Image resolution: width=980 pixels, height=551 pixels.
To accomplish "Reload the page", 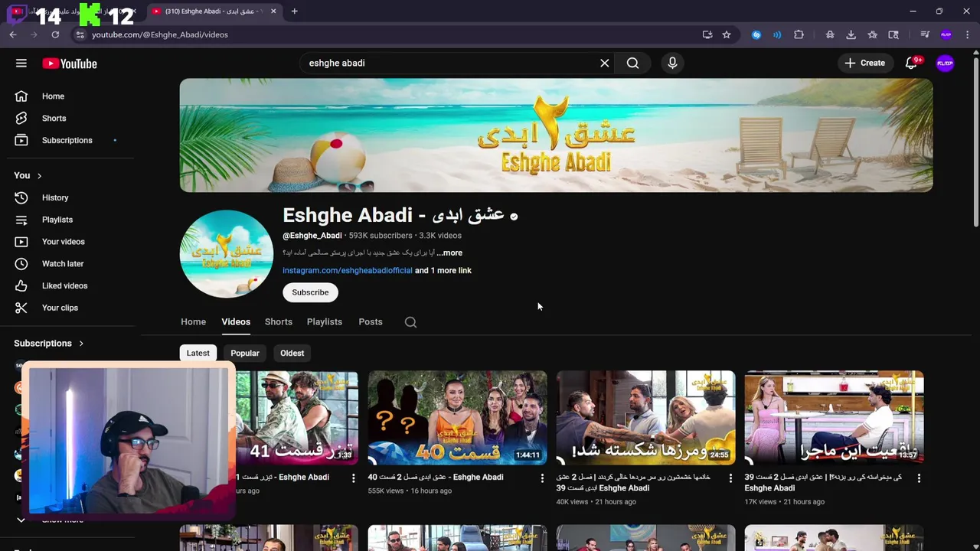I will (55, 34).
